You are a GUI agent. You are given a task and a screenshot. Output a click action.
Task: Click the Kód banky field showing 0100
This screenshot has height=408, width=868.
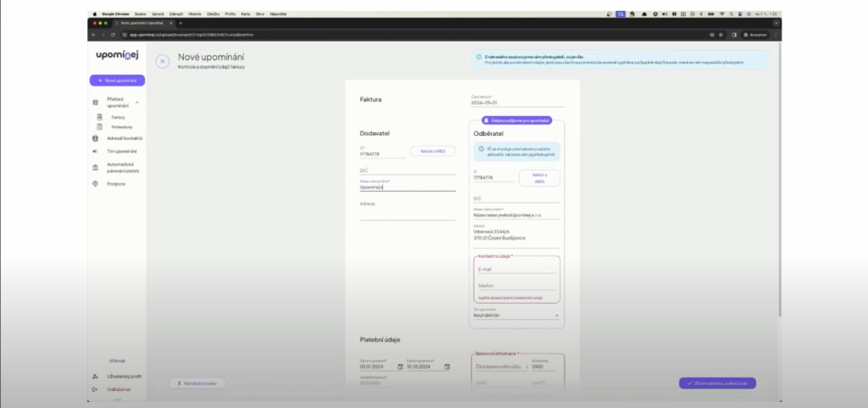pyautogui.click(x=544, y=365)
